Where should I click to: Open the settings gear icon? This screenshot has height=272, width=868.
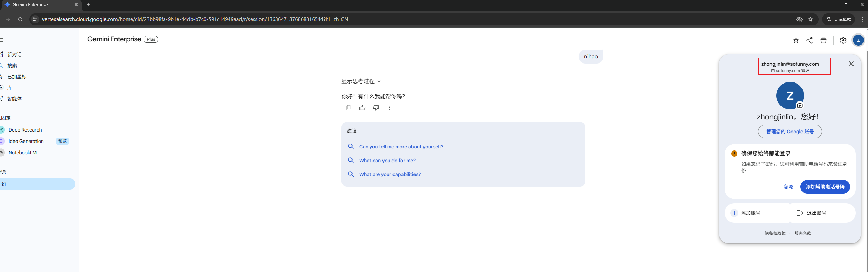coord(843,40)
